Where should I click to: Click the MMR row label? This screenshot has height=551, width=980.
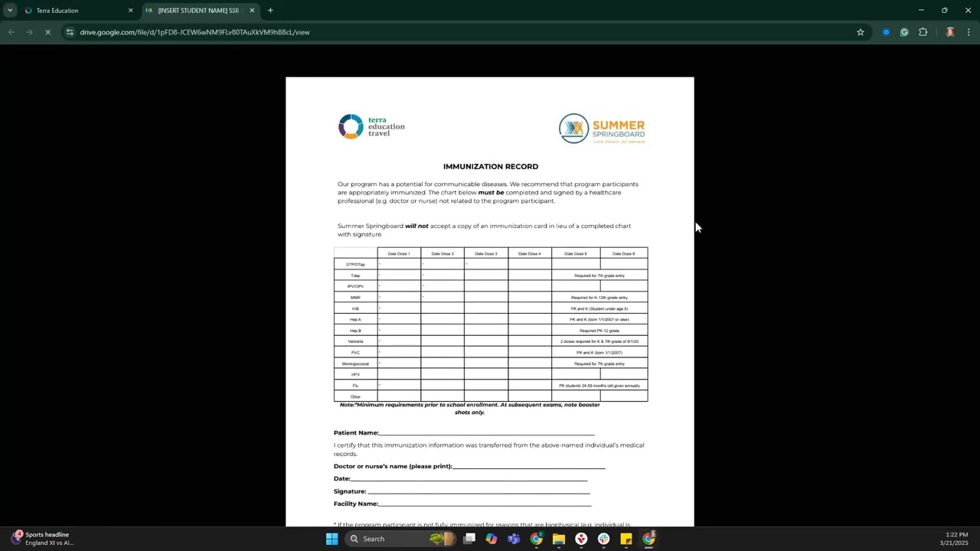tap(355, 298)
